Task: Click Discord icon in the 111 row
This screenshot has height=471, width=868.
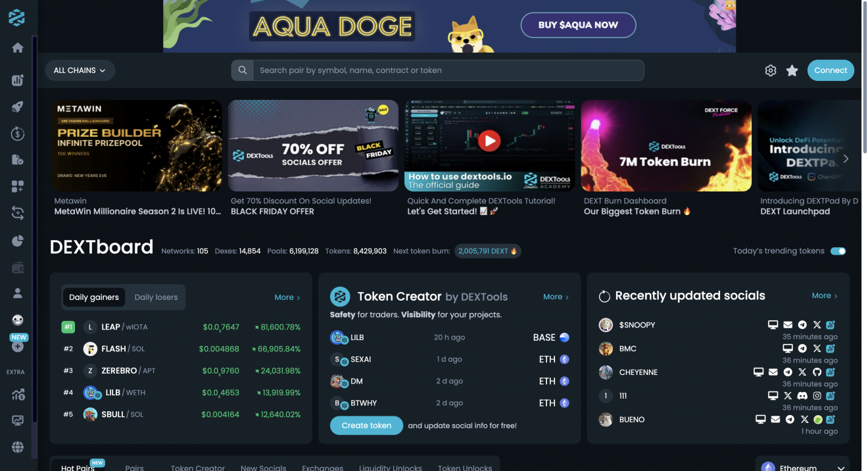Action: pyautogui.click(x=802, y=396)
